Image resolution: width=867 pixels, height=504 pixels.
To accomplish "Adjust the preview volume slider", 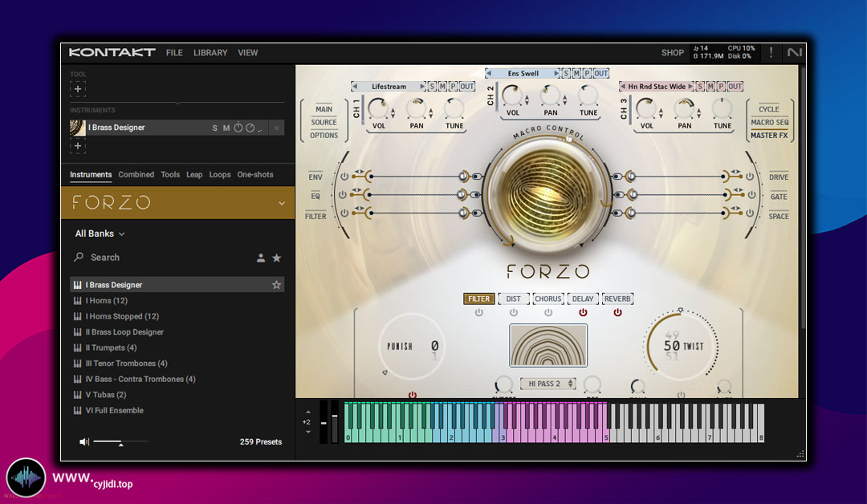I will [120, 441].
